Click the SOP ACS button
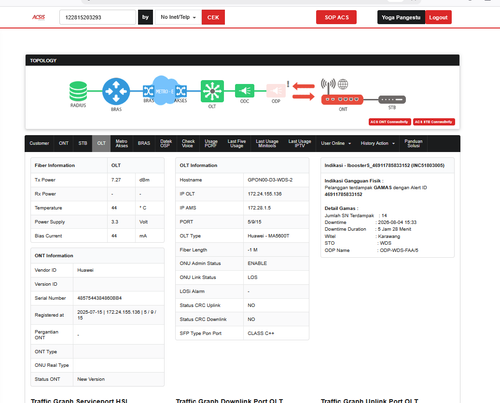This screenshot has height=403, width=500. coord(336,17)
